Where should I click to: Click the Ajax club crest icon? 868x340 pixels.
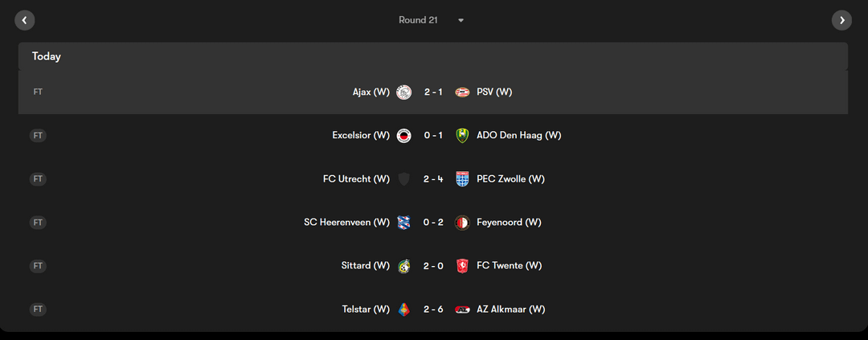pos(404,92)
